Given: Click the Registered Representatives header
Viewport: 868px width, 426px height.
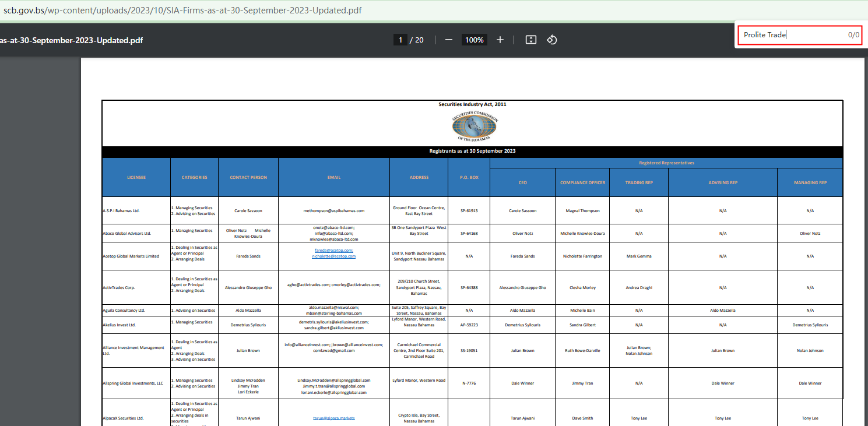Looking at the screenshot, I should click(x=666, y=163).
